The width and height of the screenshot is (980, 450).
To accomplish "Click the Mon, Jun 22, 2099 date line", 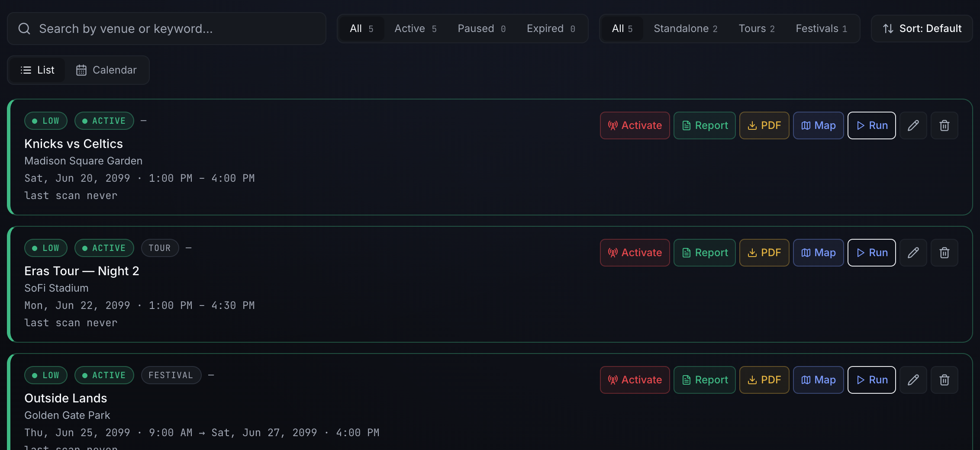I will pos(139,305).
